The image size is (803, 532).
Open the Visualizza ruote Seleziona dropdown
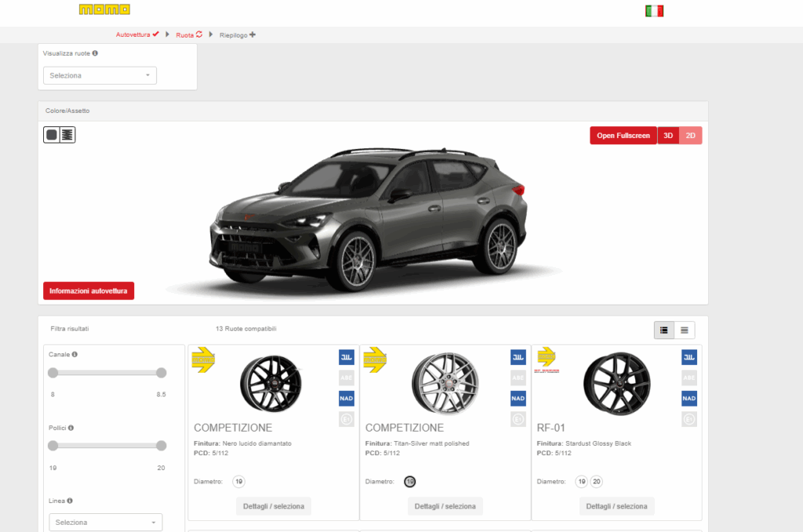[x=100, y=76]
